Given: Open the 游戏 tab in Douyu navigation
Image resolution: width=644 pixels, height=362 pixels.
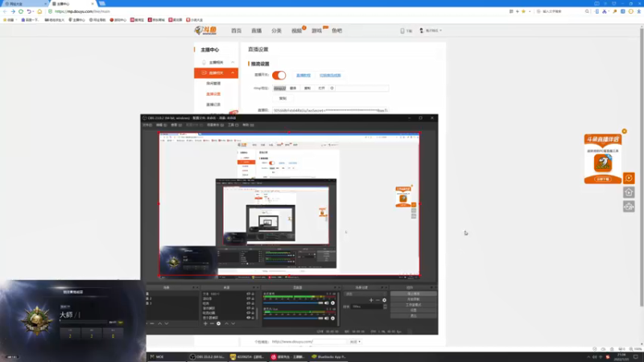Looking at the screenshot, I should point(316,31).
